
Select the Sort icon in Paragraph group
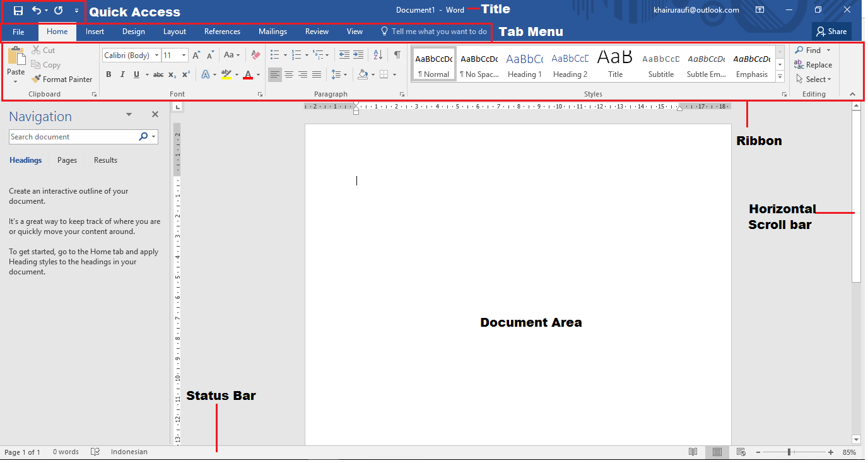[377, 55]
